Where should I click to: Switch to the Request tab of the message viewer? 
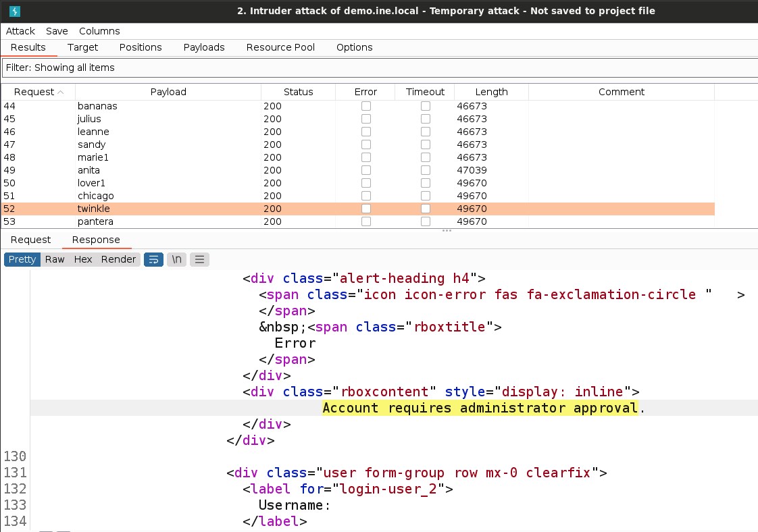[30, 240]
